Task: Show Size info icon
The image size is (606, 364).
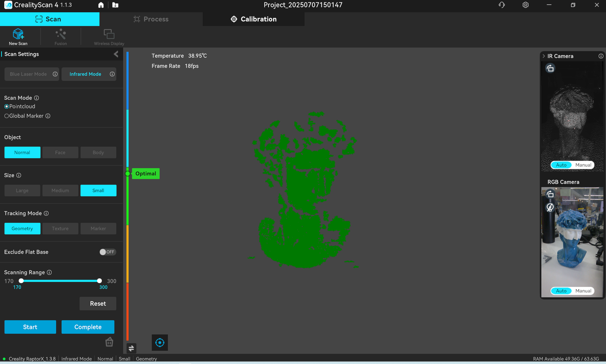Action: (19, 175)
